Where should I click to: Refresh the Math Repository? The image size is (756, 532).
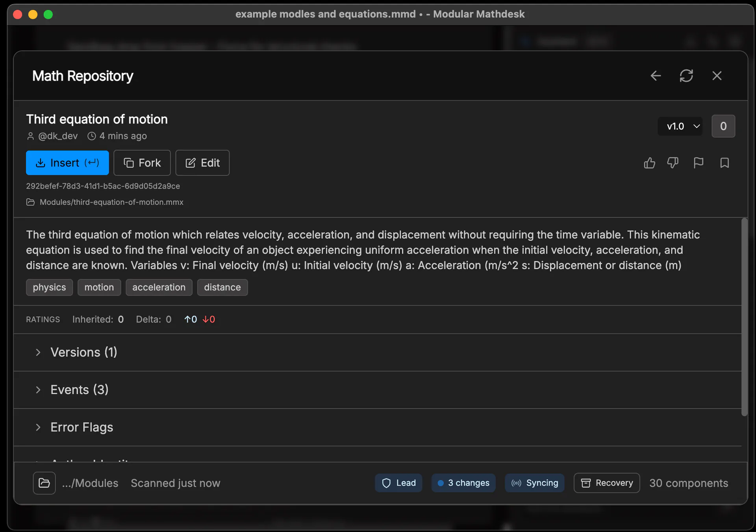[686, 76]
